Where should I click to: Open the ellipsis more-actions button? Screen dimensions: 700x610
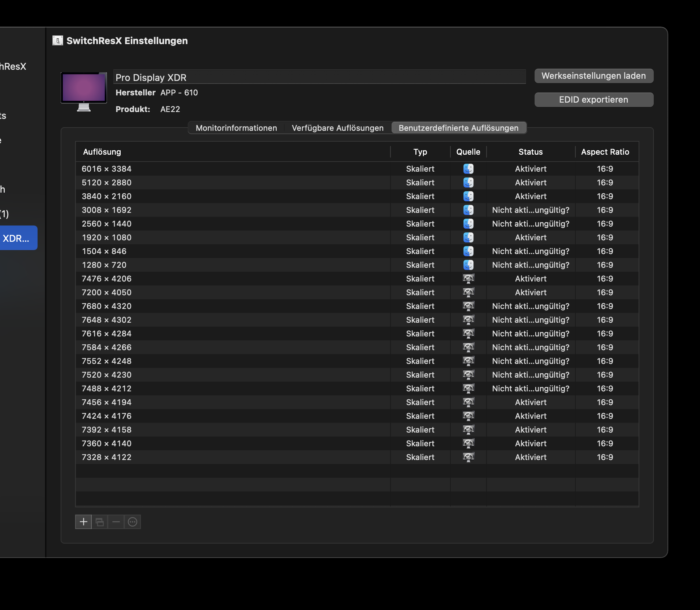[x=133, y=522]
